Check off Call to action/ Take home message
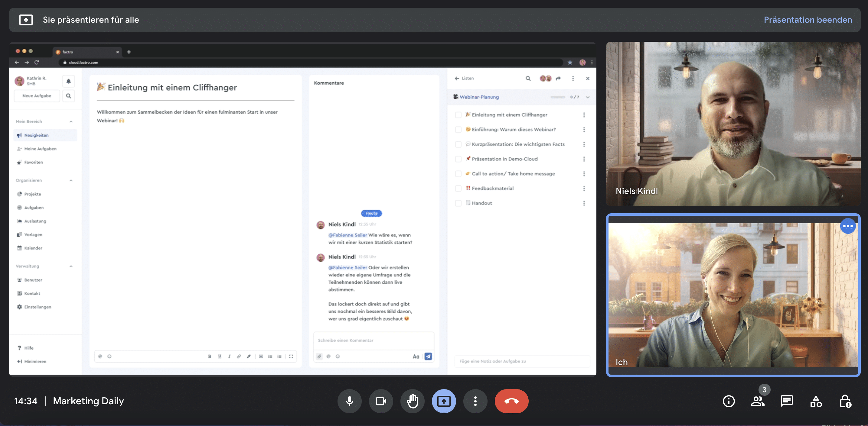868x426 pixels. tap(458, 174)
